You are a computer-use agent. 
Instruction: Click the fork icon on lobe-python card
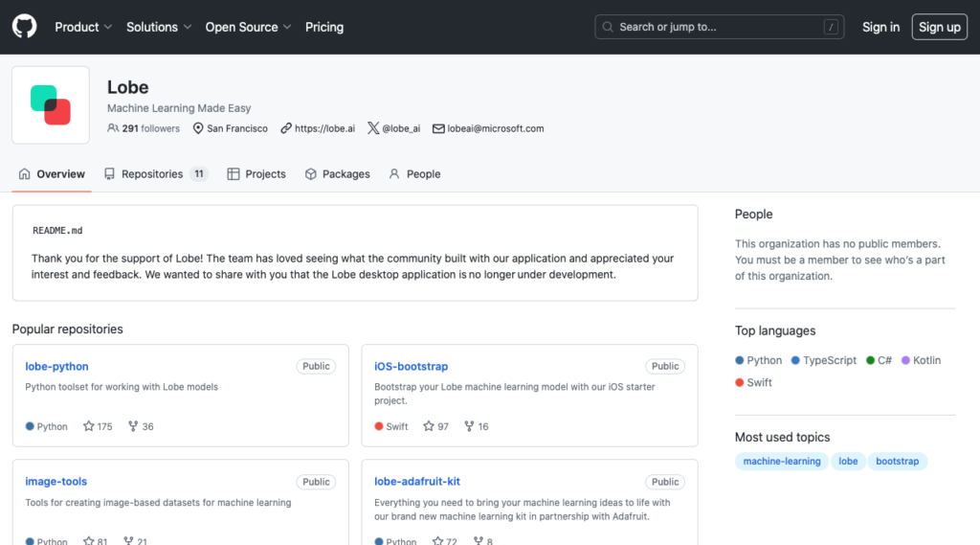(x=132, y=426)
